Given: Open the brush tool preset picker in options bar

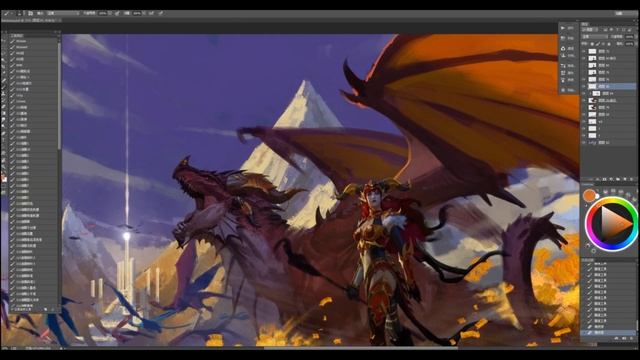Looking at the screenshot, I should (7, 13).
